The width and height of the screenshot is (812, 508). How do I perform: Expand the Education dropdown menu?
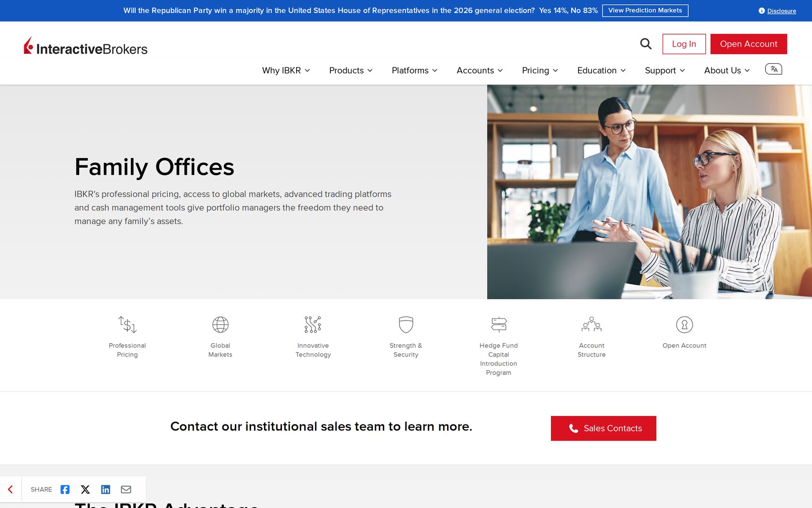[602, 70]
